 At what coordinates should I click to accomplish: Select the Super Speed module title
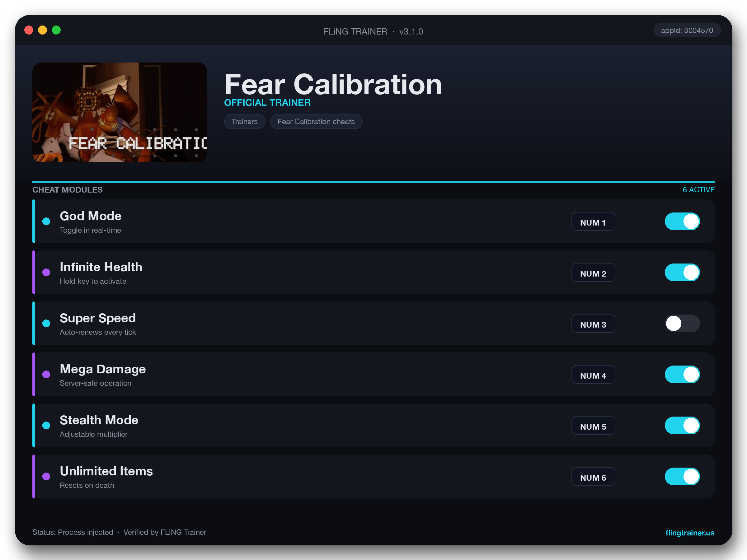click(x=98, y=318)
